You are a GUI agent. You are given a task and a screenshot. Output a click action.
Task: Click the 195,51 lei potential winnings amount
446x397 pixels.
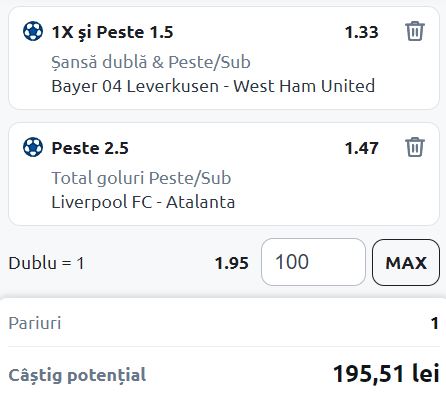(x=386, y=373)
